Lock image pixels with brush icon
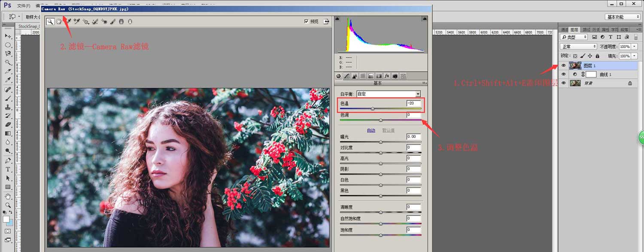The height and width of the screenshot is (252, 644). coord(583,56)
